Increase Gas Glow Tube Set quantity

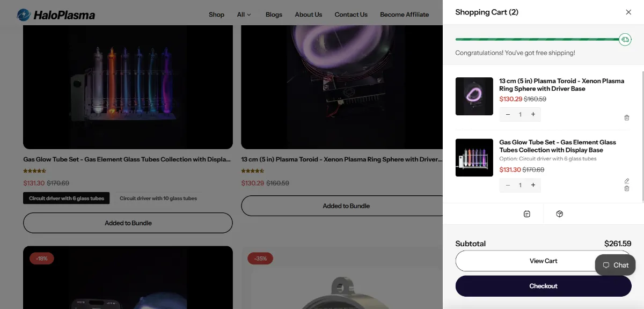click(x=533, y=185)
